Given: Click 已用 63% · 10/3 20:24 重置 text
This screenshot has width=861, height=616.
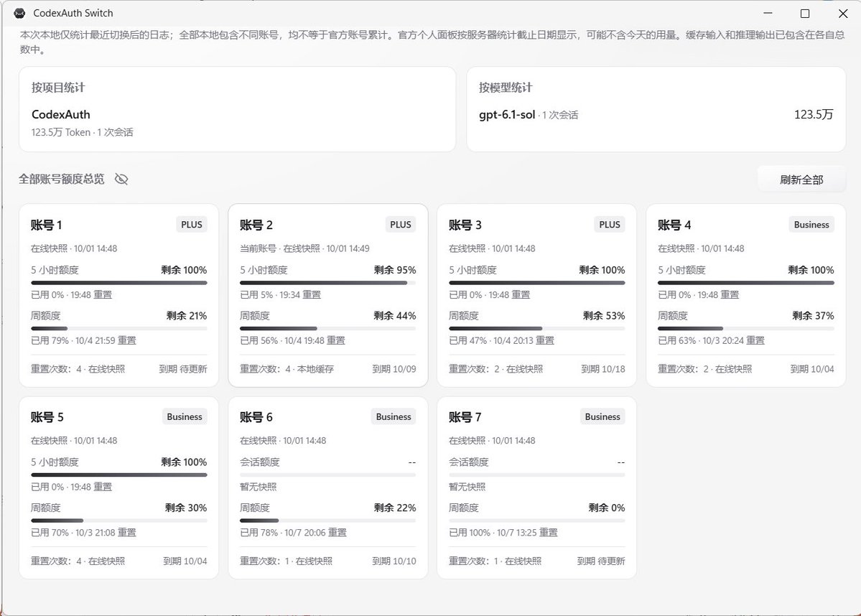Looking at the screenshot, I should pos(711,340).
